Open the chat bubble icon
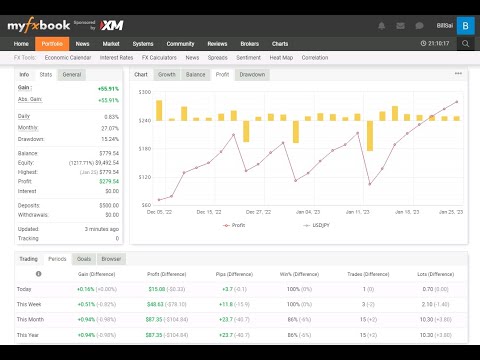Viewport: 480px width, 360px height. coord(419,26)
